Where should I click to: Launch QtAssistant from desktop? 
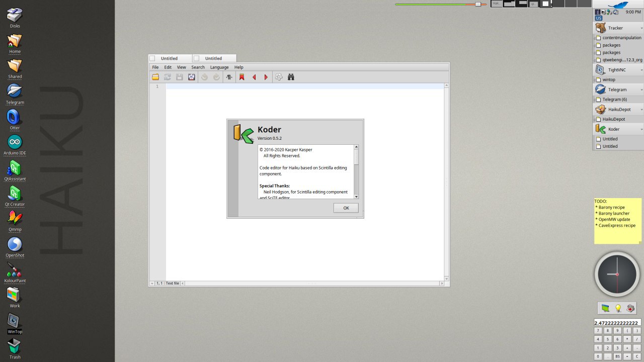tap(15, 170)
